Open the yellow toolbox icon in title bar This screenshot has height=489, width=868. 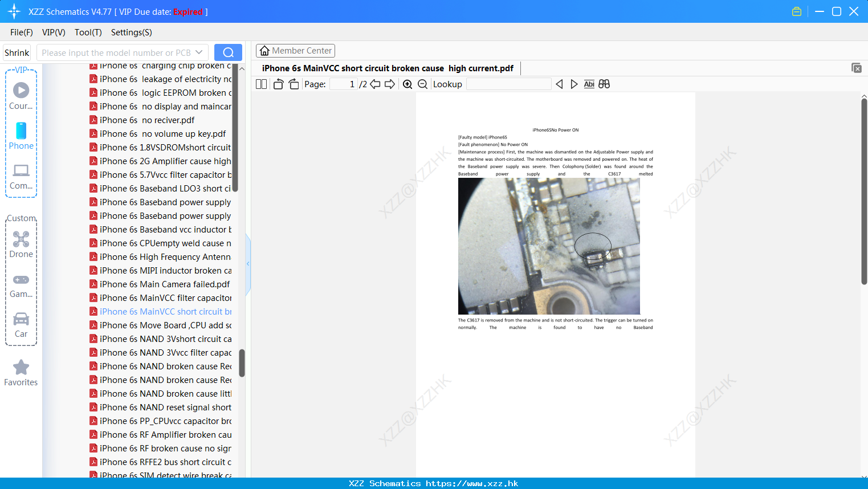[797, 11]
